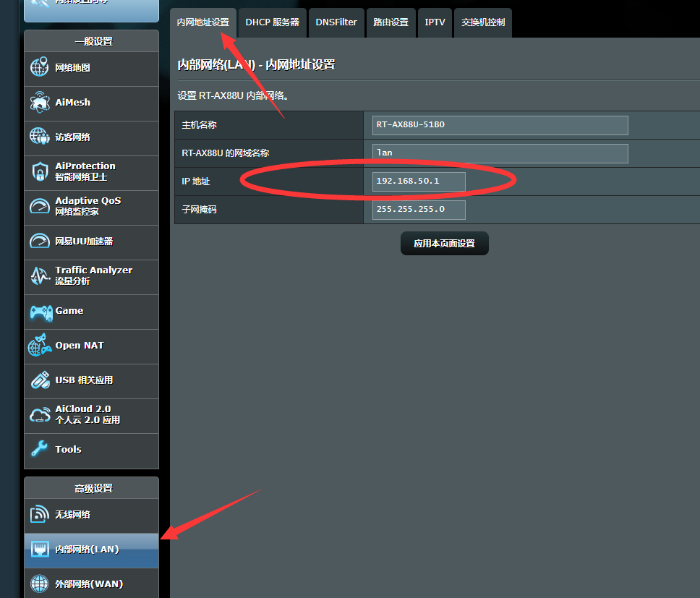
Task: Click the 主机名称 hostname field
Action: coord(500,125)
